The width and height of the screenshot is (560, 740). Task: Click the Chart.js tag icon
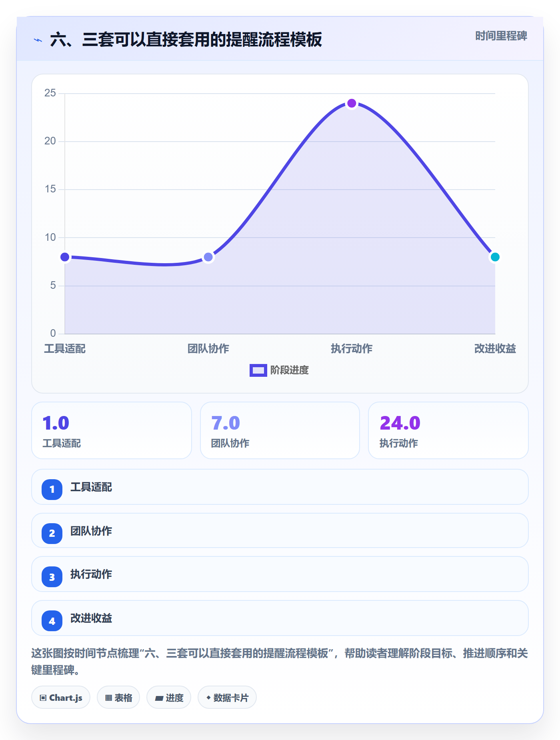click(x=43, y=698)
